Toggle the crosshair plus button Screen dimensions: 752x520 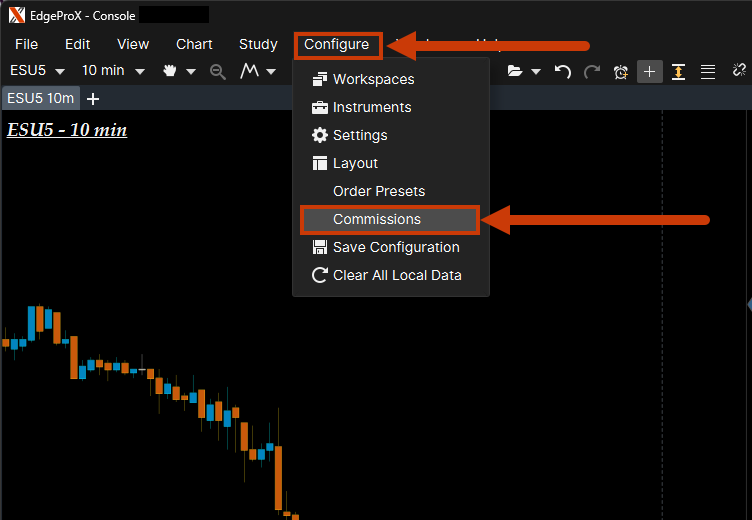[x=650, y=71]
